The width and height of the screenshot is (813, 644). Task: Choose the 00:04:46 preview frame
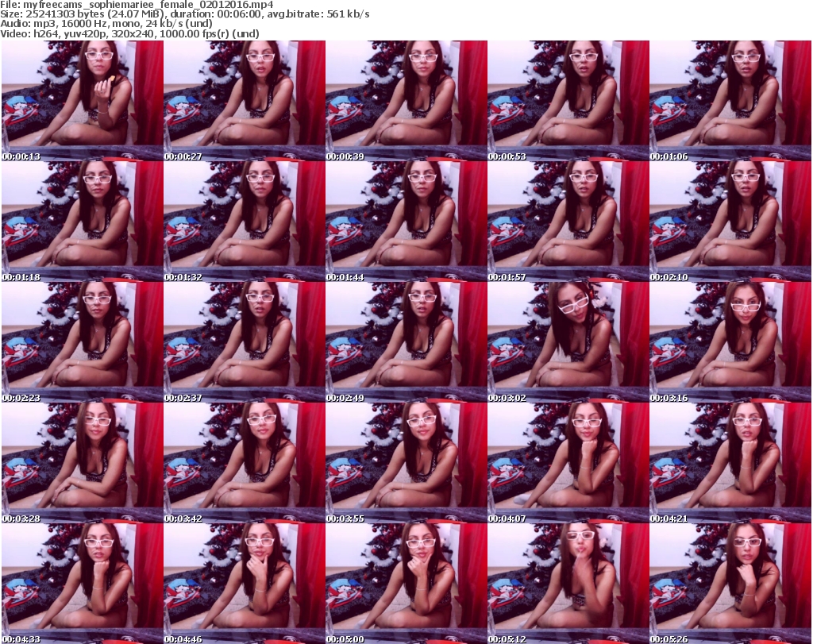(245, 584)
